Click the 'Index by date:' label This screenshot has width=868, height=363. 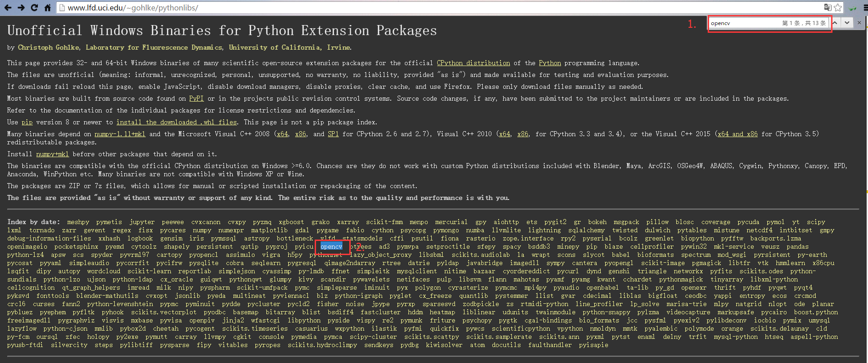[33, 222]
